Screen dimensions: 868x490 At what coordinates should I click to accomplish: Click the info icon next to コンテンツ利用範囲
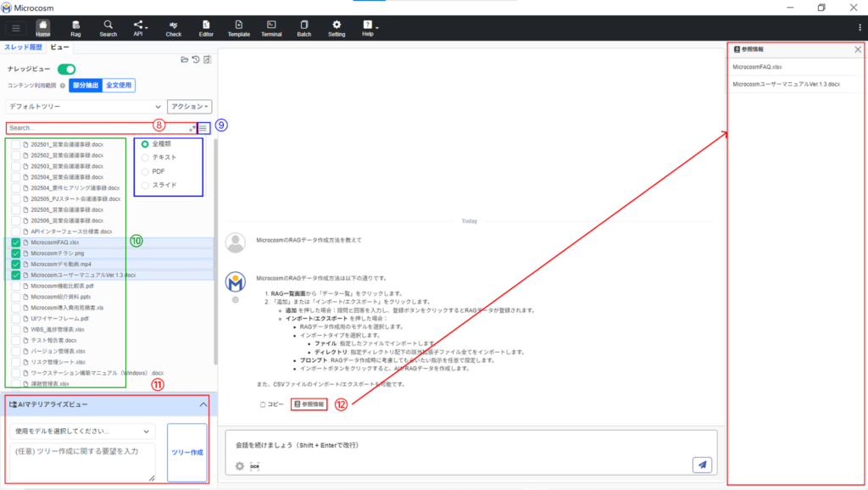tap(63, 86)
